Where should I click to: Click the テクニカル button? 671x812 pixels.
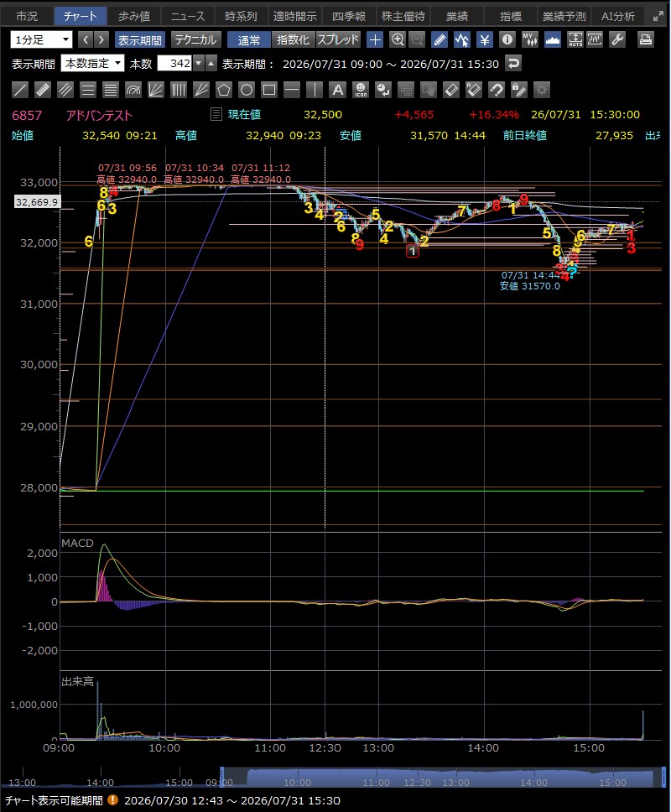(195, 39)
